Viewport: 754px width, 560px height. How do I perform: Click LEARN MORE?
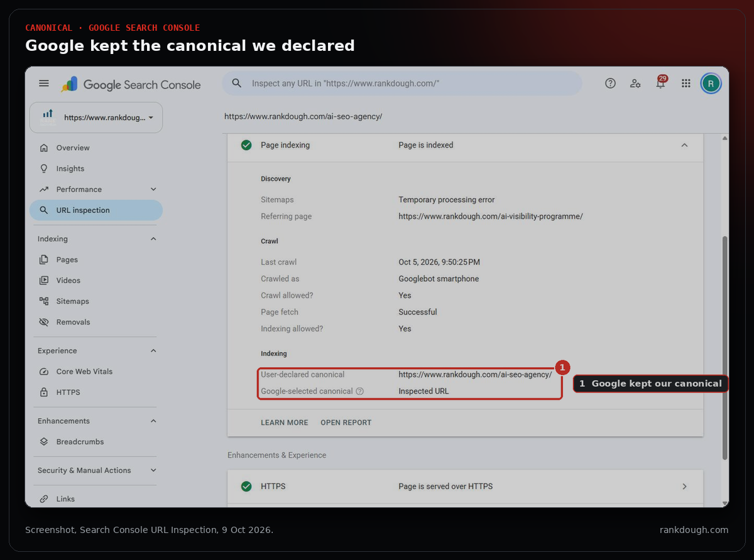tap(285, 423)
